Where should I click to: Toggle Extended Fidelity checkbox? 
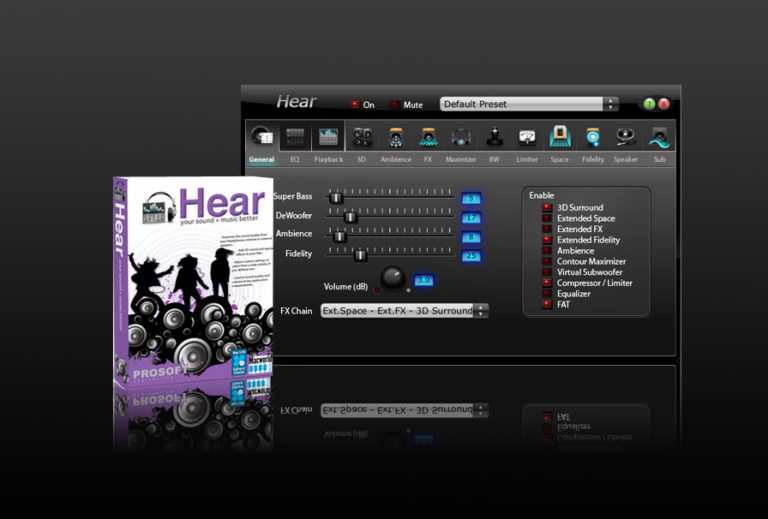pos(547,240)
